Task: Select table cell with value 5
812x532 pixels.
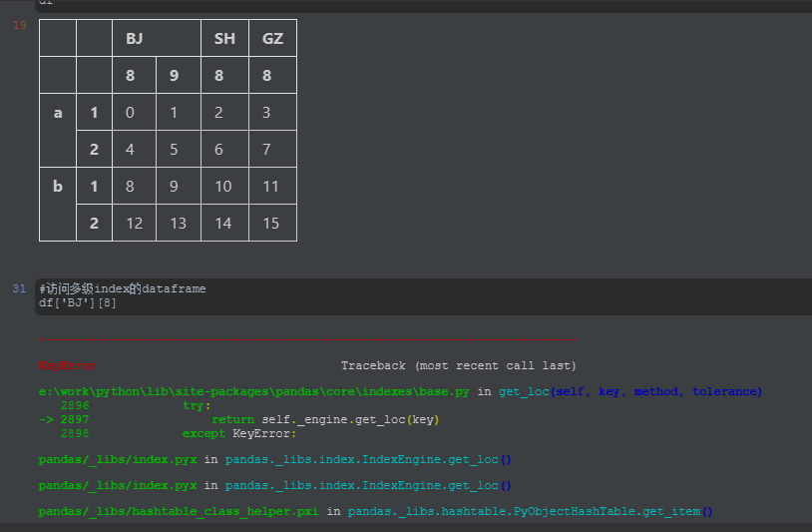Action: pyautogui.click(x=179, y=149)
